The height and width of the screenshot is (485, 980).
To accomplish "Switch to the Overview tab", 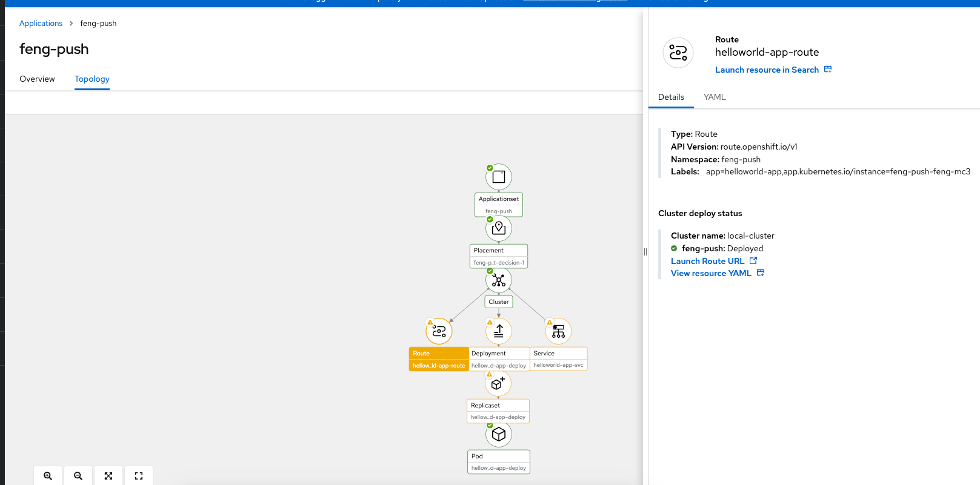I will [37, 79].
